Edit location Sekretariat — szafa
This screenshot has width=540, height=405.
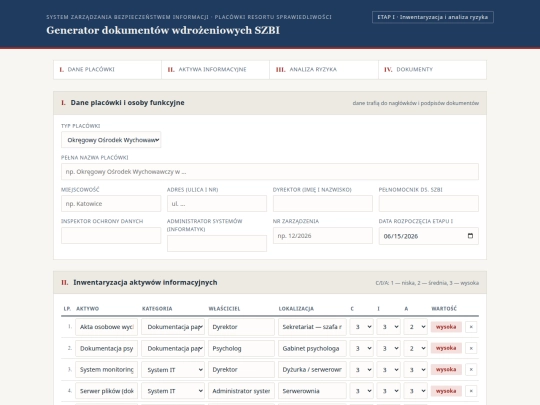(312, 327)
